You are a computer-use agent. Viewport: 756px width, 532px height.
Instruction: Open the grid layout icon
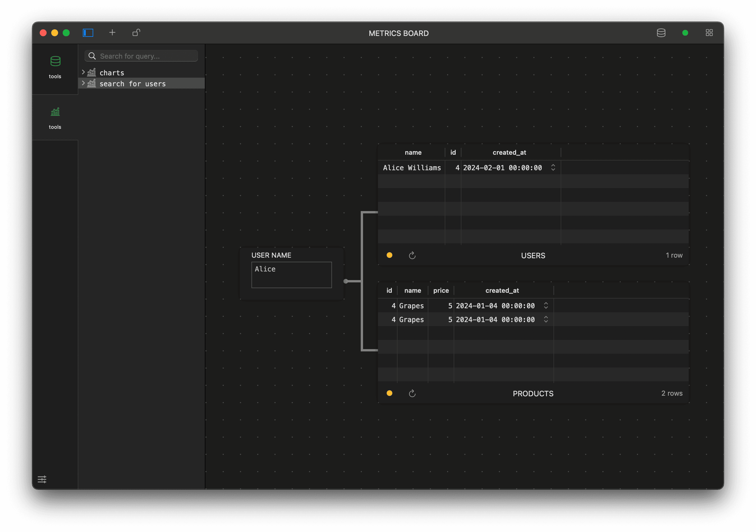(709, 32)
